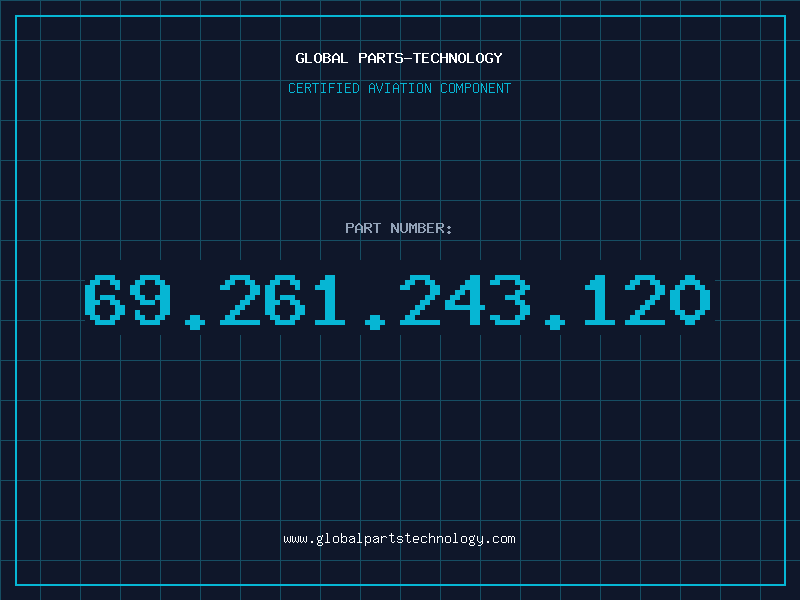
Task: Click the dot between 69 and 261
Action: click(194, 322)
